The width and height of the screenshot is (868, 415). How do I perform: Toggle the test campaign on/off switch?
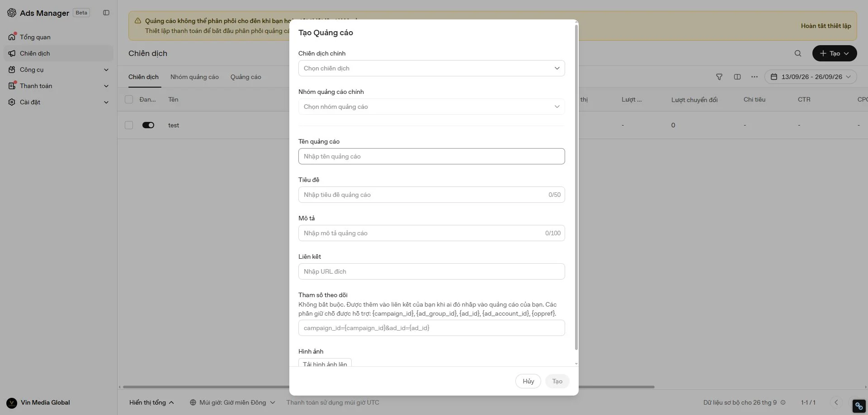(148, 125)
